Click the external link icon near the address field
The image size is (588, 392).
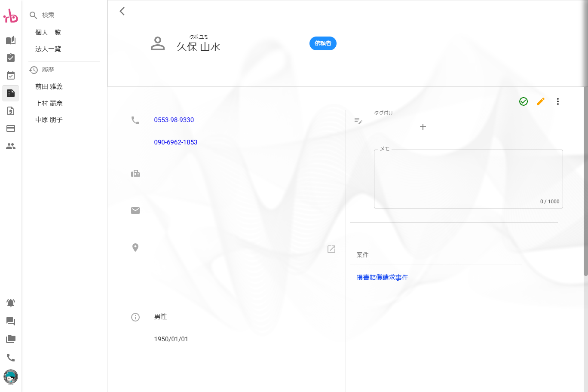click(331, 249)
